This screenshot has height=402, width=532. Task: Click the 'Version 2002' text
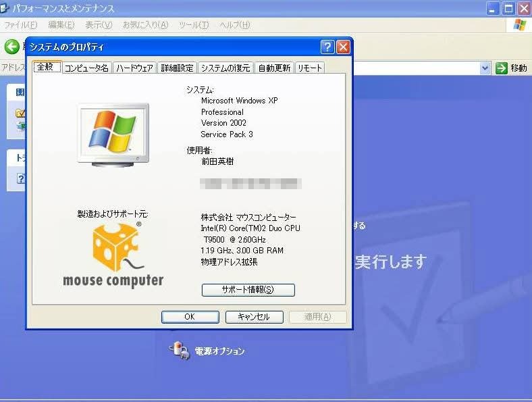click(223, 123)
